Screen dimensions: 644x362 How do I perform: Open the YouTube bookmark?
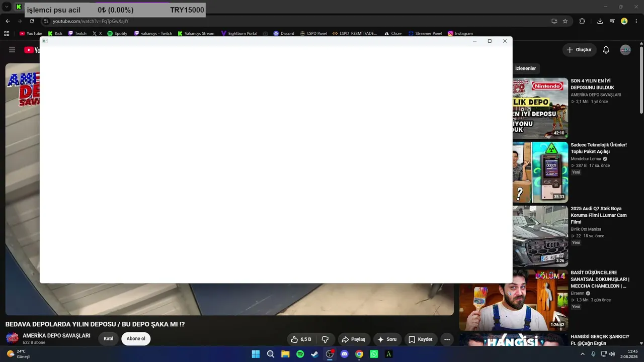[x=31, y=34]
